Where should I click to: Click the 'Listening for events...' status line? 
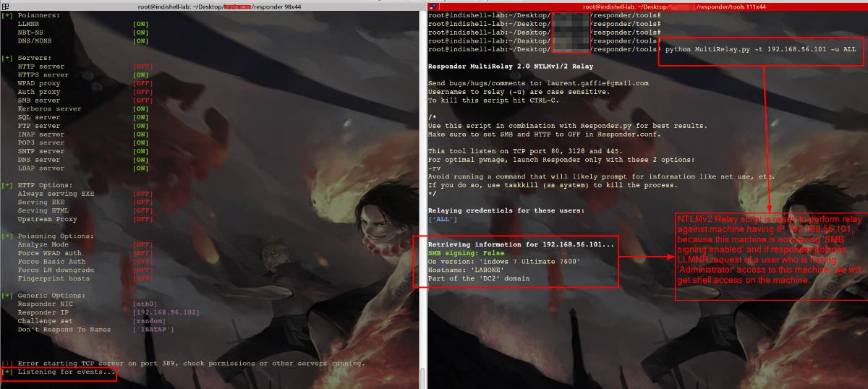(x=66, y=372)
